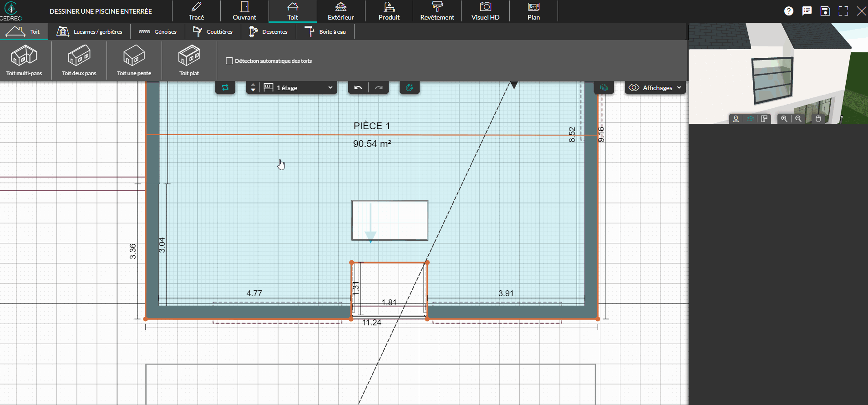This screenshot has height=405, width=868.
Task: Choose the Toit deux pans roof
Action: (79, 60)
